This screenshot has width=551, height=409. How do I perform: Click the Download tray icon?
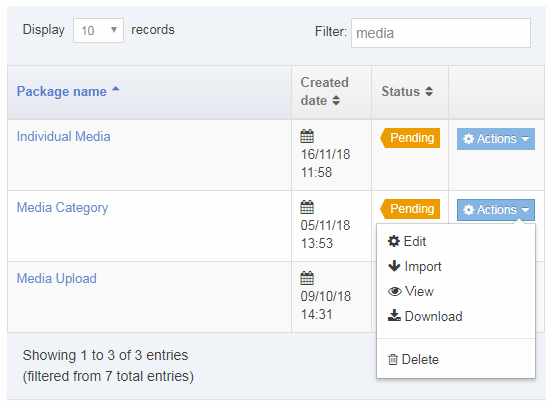[x=394, y=316]
